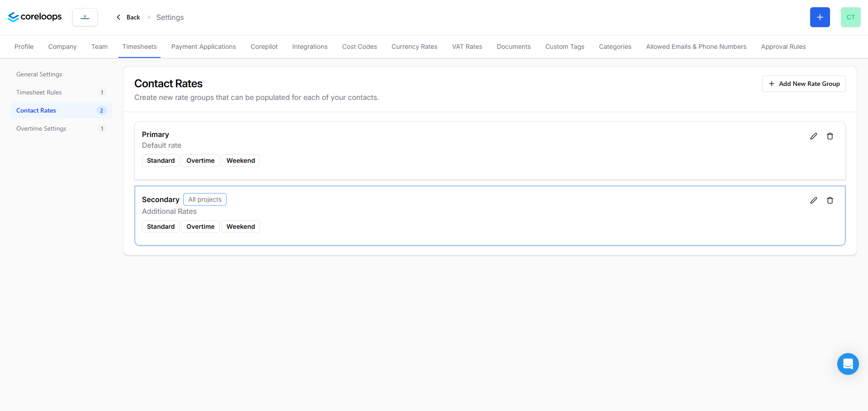Open the Documents tab

point(514,47)
